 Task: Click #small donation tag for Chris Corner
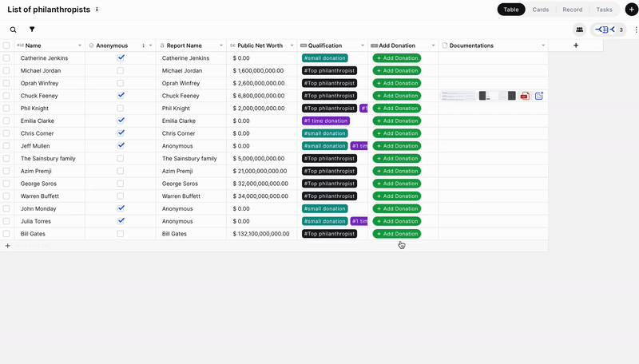coord(325,133)
